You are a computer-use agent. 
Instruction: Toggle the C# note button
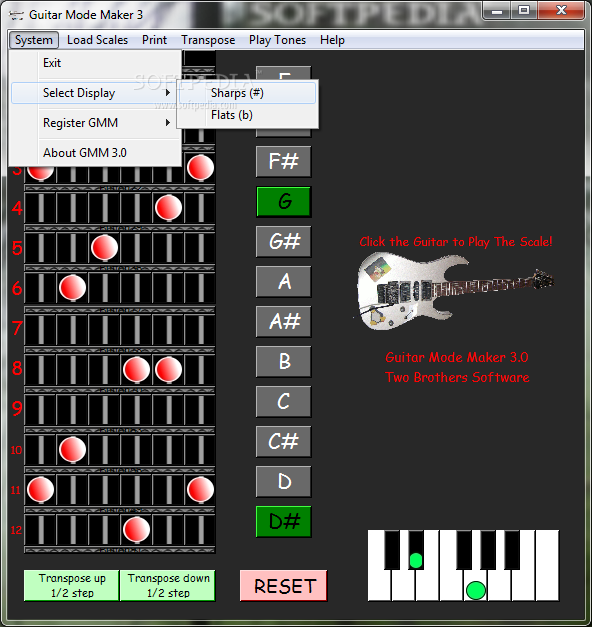[x=284, y=441]
